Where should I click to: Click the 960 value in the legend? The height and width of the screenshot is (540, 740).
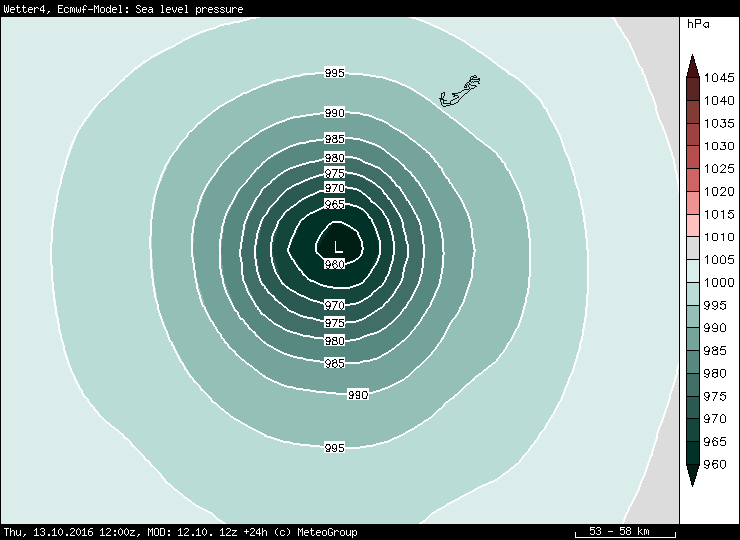715,464
